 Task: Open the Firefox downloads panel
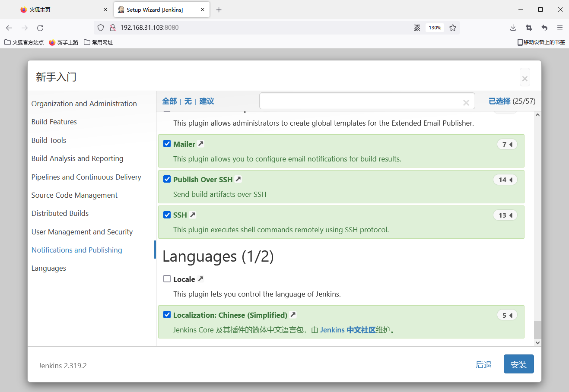[x=513, y=28]
